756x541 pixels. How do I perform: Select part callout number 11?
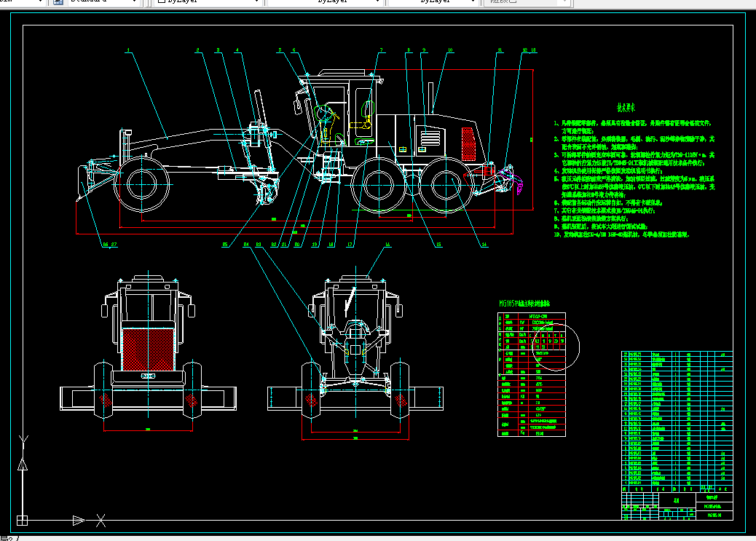(500, 50)
